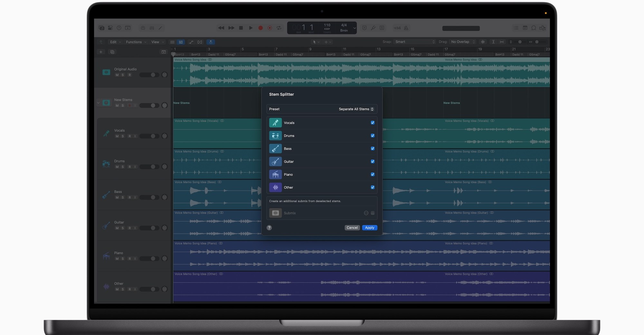The width and height of the screenshot is (644, 335).
Task: Open the Note Pad icon
Action: [x=525, y=28]
